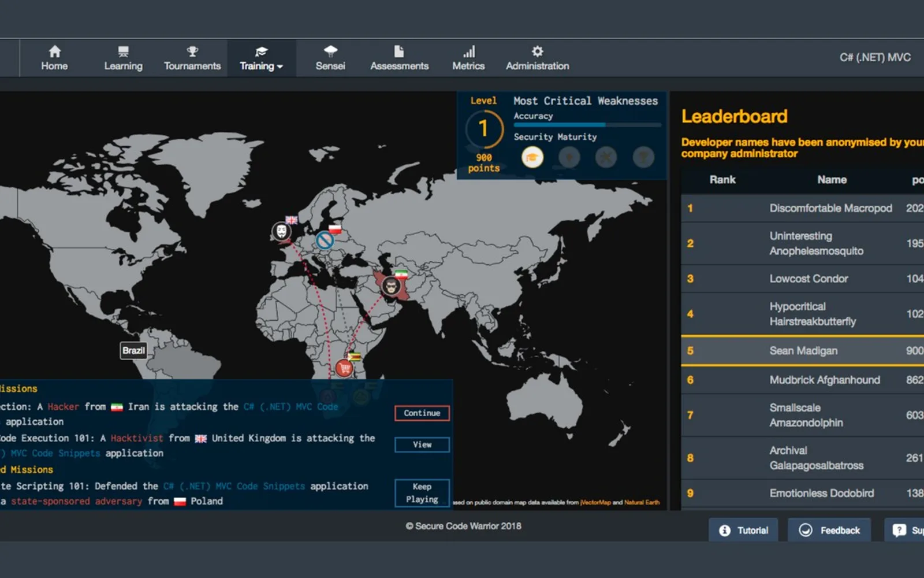Select the highlighted Sean Madigan row

803,351
